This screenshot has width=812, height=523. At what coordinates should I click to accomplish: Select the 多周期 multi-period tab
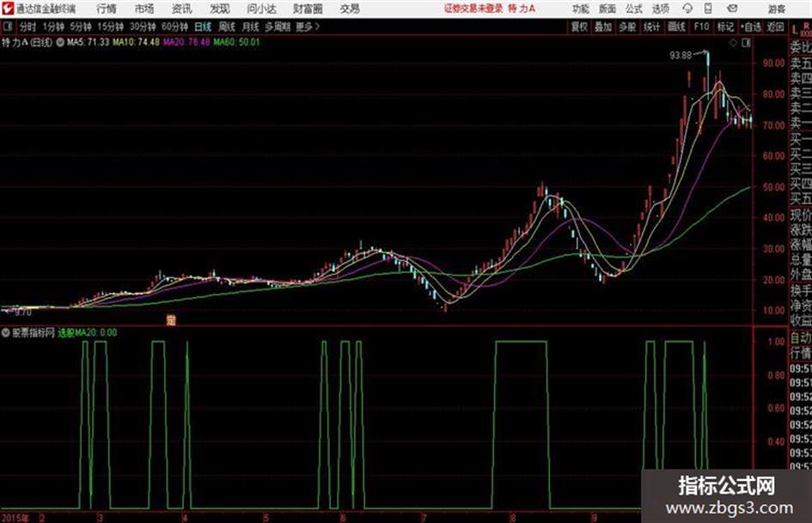[x=277, y=27]
